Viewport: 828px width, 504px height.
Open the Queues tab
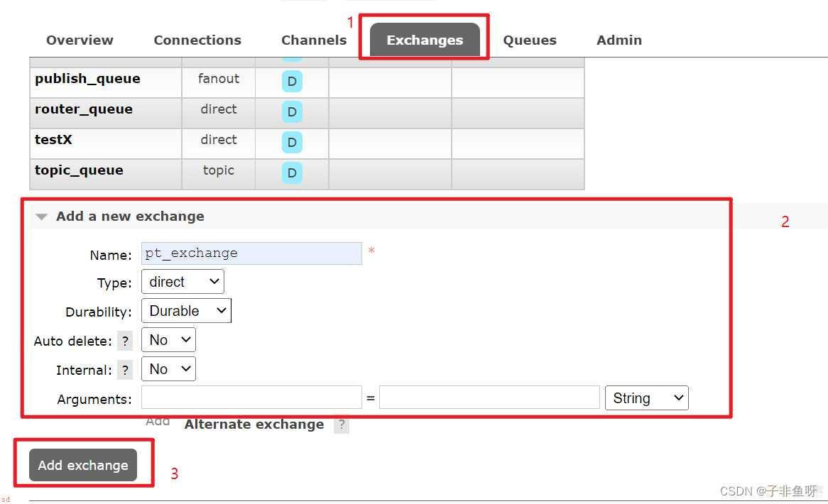pyautogui.click(x=530, y=40)
